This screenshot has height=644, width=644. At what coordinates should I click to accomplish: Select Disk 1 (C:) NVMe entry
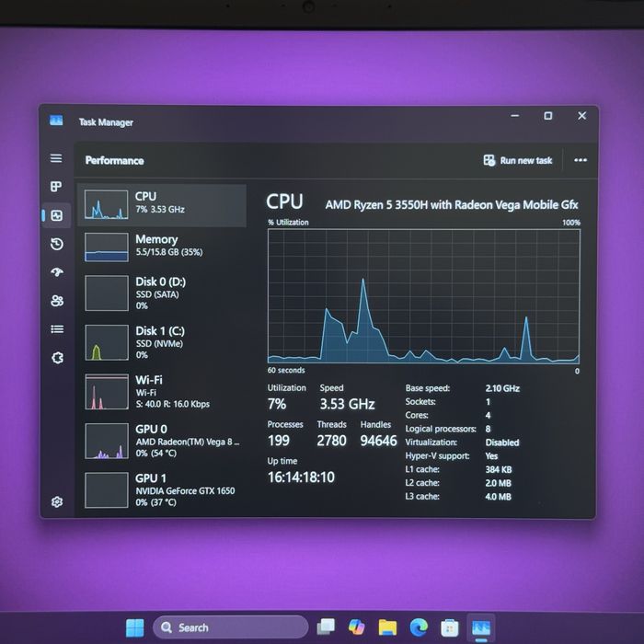coord(162,342)
